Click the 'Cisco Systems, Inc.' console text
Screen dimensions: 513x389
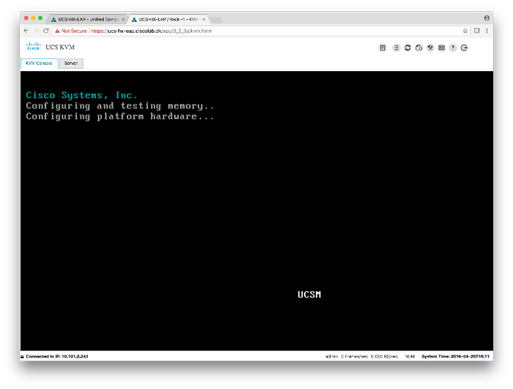[x=81, y=95]
